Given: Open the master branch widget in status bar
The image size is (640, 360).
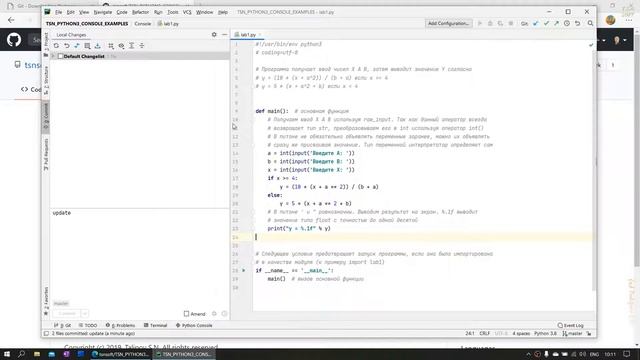Looking at the screenshot, I should coord(572,333).
